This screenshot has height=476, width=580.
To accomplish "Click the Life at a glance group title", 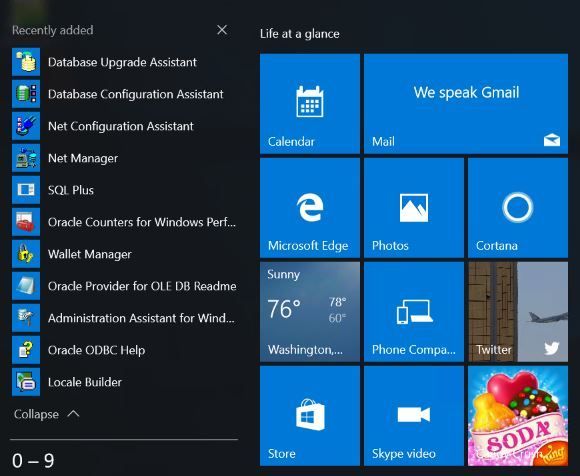I will pos(300,34).
